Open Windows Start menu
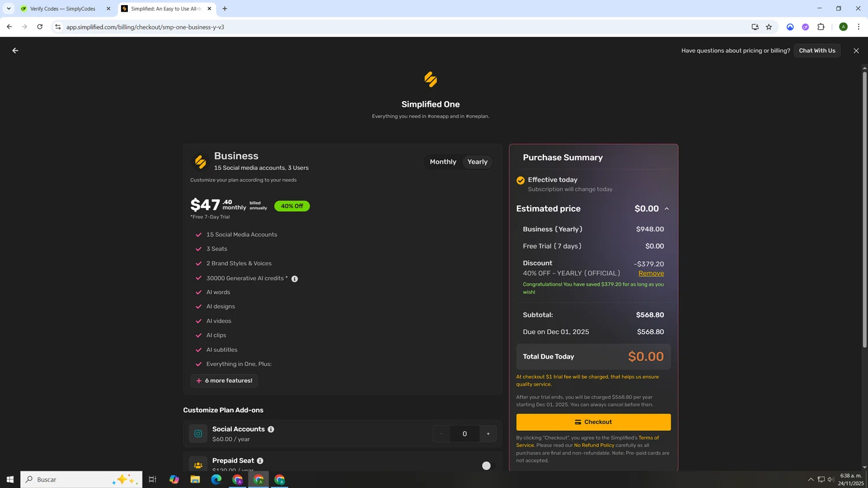The image size is (868, 488). tap(10, 479)
